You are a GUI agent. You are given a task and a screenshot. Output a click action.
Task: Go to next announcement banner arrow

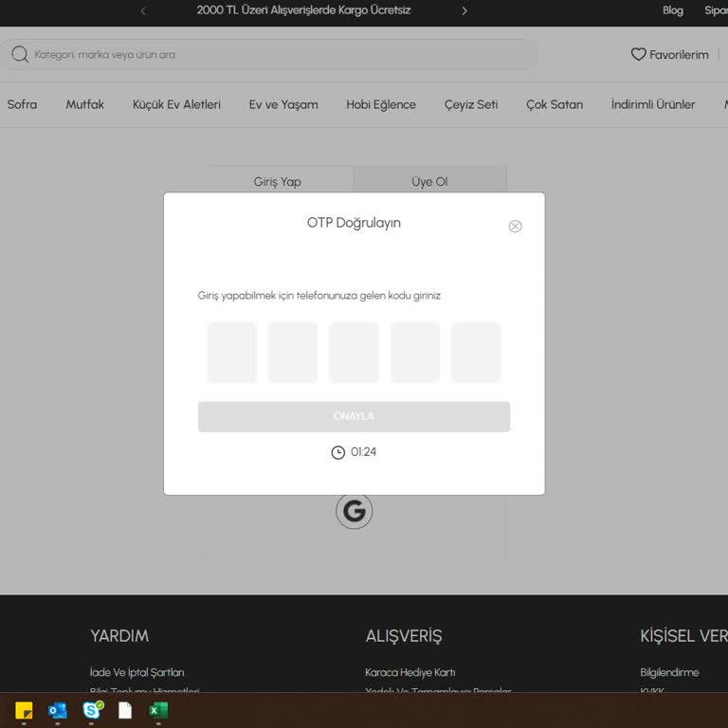point(464,11)
